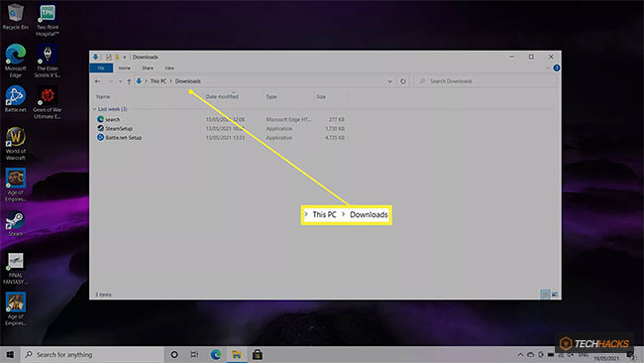This screenshot has width=644, height=363.
Task: Select the Steam desktop shortcut
Action: pos(15,223)
